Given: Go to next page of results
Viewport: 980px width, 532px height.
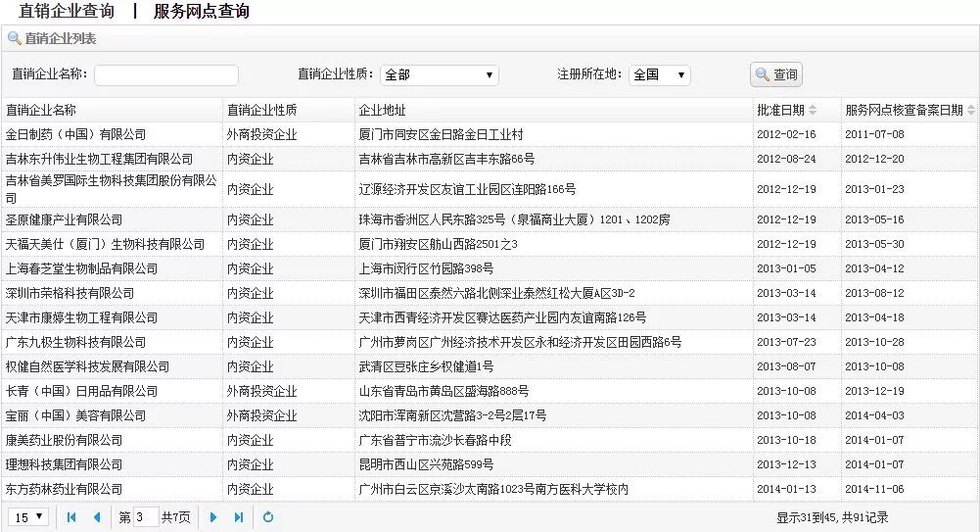Looking at the screenshot, I should coord(213,517).
